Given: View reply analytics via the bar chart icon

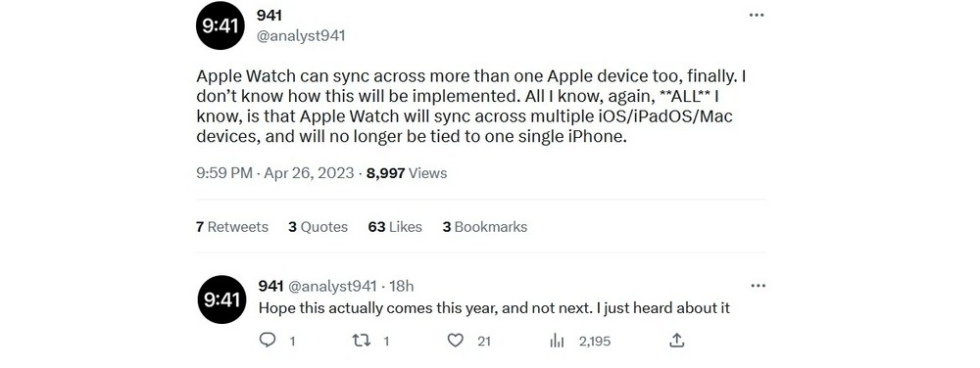Looking at the screenshot, I should point(557,341).
